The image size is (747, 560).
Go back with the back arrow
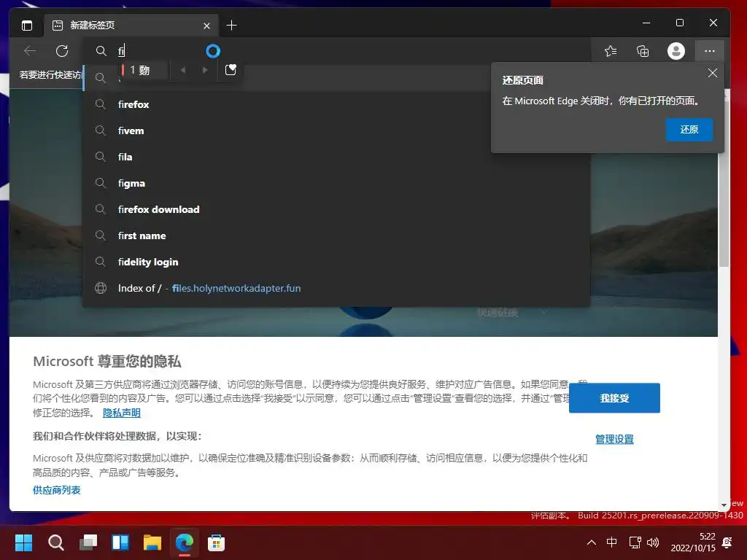[x=30, y=51]
